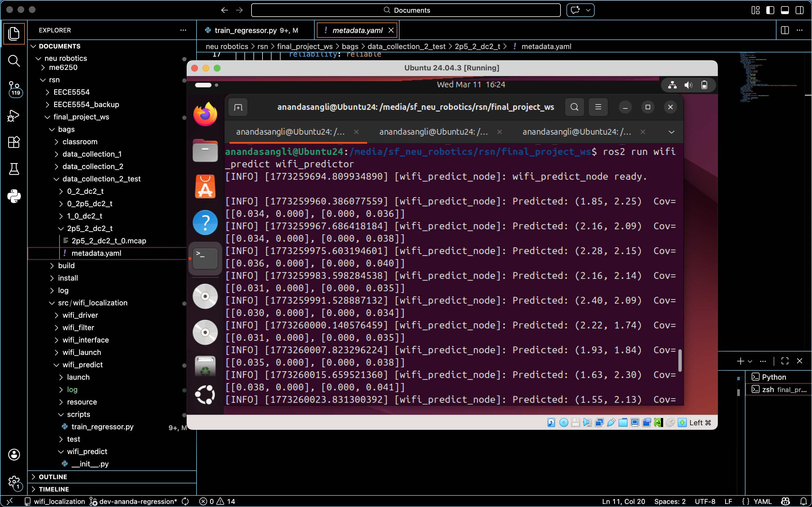Screen dimensions: 812x507
Task: Open Run and Debug view
Action: (x=14, y=116)
